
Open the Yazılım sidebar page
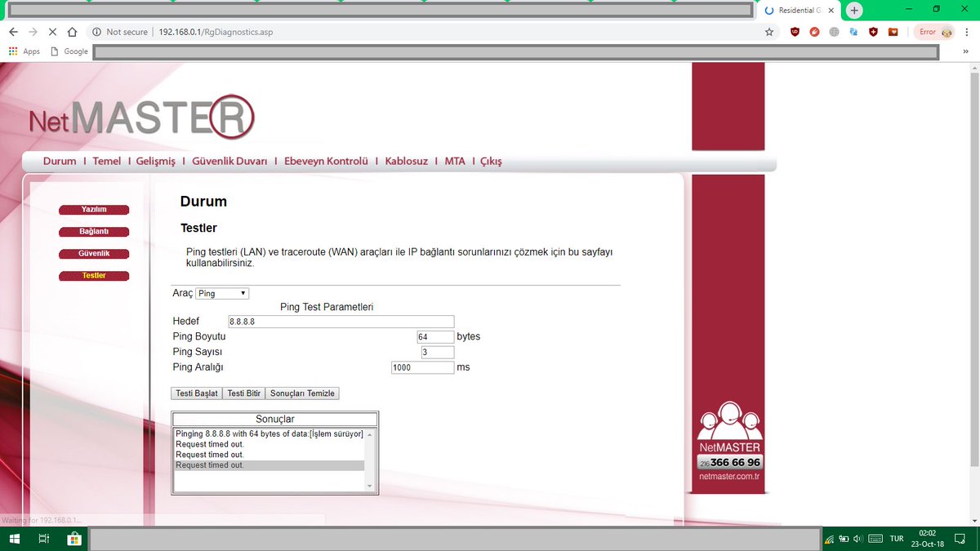[x=94, y=210]
